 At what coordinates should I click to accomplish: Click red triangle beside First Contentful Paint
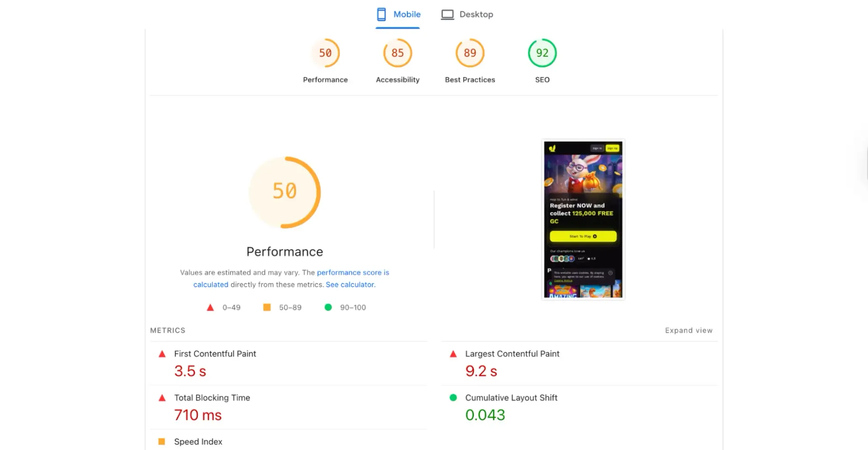(x=162, y=354)
